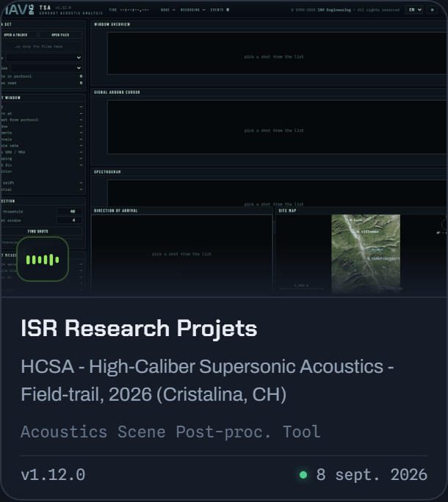Click the date '8 sept. 2026'
This screenshot has height=502, width=448.
pyautogui.click(x=372, y=475)
